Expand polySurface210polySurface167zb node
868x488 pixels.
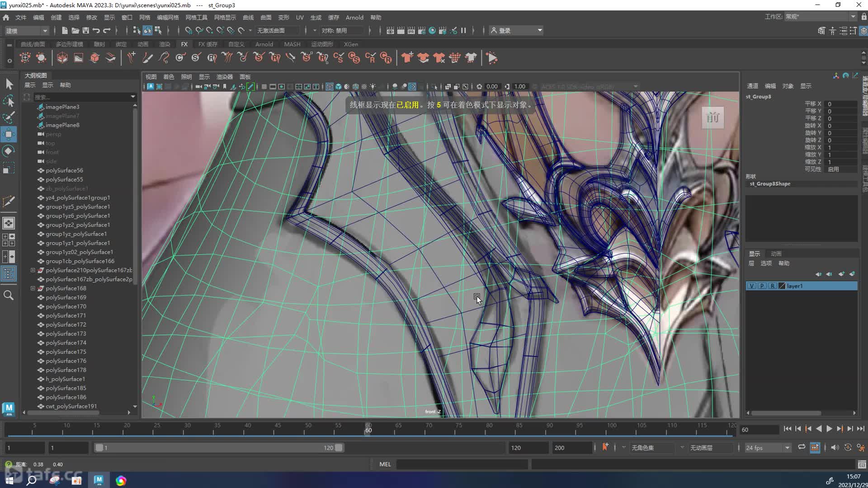click(x=33, y=270)
